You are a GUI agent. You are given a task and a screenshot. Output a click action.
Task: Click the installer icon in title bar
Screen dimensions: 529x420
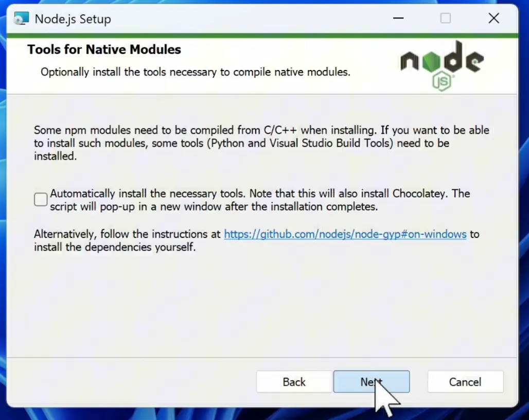point(21,19)
